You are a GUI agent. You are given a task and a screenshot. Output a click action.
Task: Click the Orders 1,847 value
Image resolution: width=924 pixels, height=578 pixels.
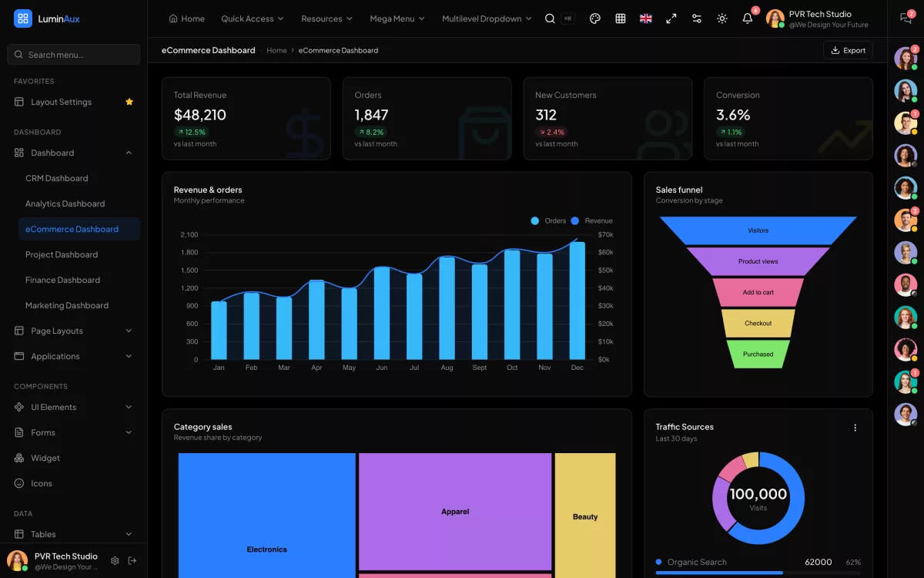tap(371, 115)
